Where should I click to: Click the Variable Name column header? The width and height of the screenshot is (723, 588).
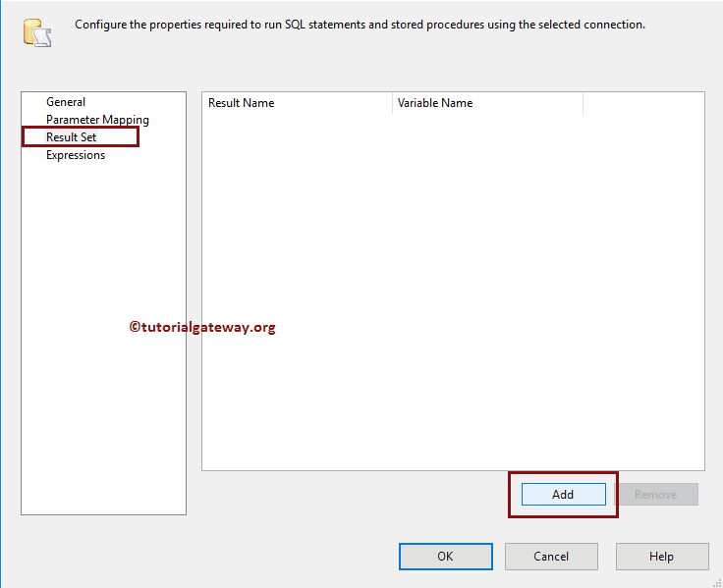[x=488, y=103]
